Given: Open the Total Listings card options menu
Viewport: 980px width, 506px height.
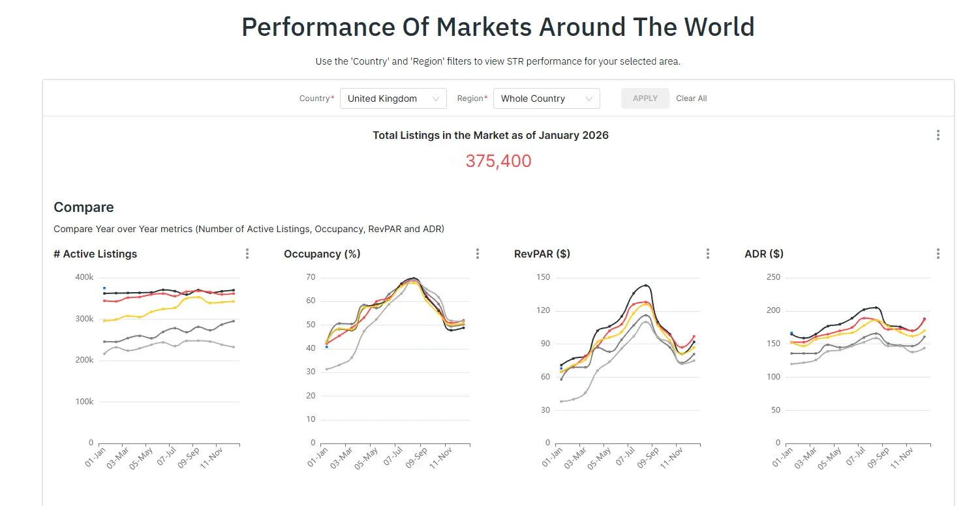Looking at the screenshot, I should (938, 135).
